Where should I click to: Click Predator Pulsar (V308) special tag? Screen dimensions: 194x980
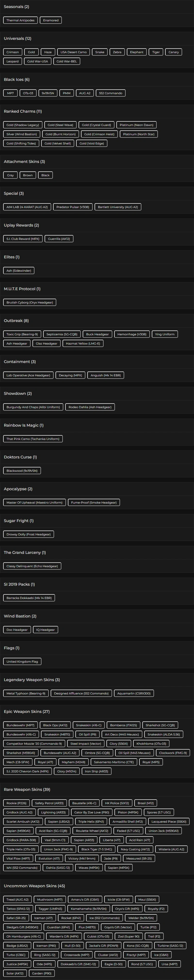tap(73, 207)
